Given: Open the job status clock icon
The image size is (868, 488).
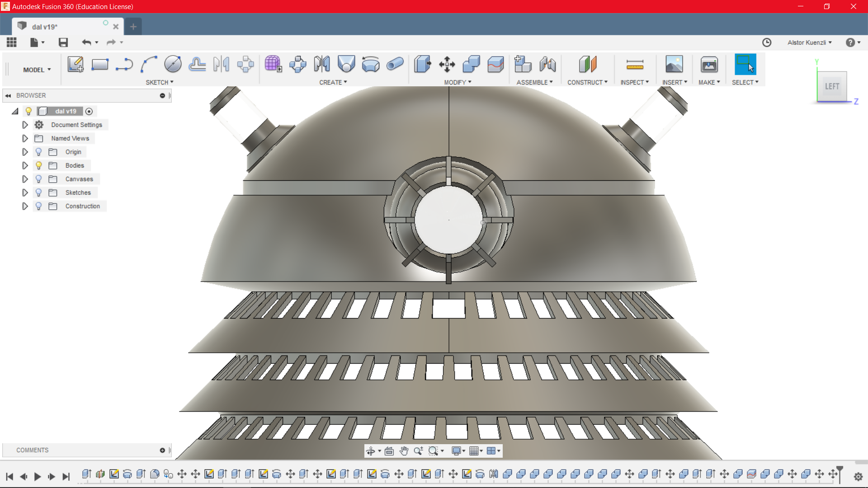Looking at the screenshot, I should tap(767, 42).
